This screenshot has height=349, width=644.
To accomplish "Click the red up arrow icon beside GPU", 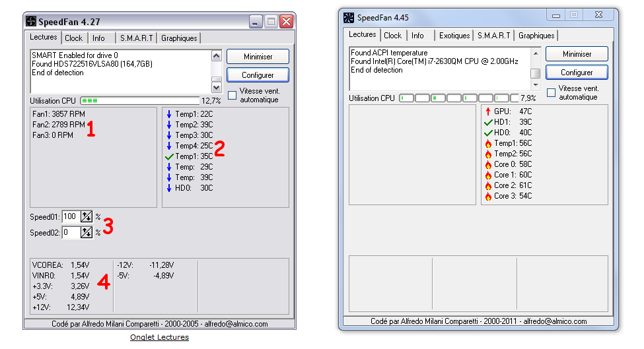I will tap(488, 111).
